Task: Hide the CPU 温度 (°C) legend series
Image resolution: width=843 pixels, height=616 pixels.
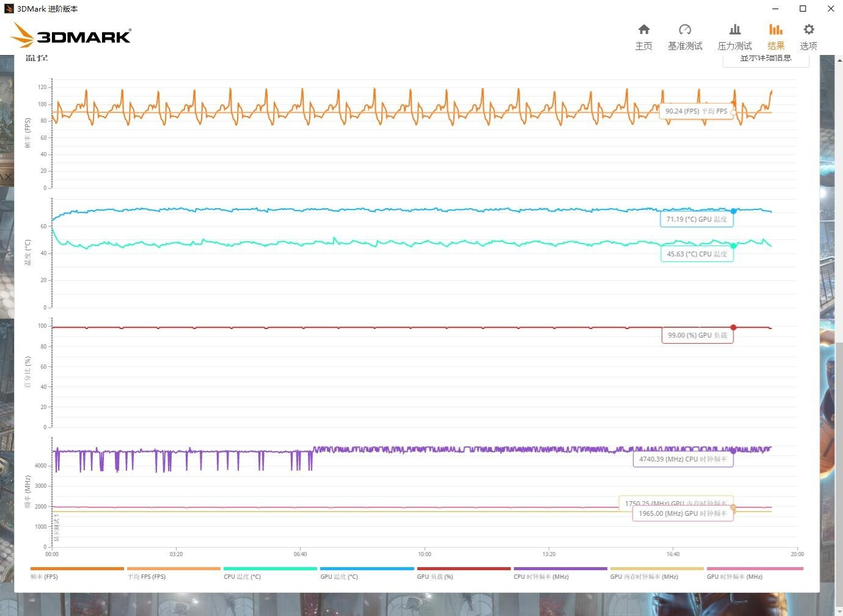Action: coord(243,576)
